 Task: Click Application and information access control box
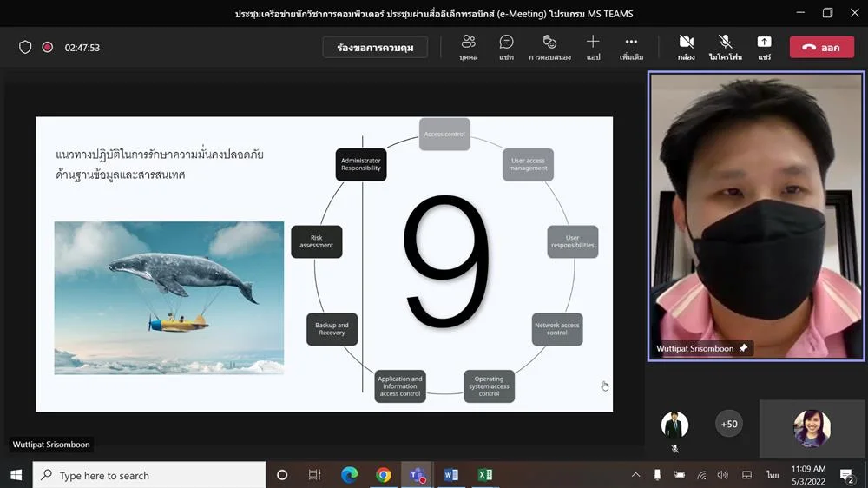pyautogui.click(x=400, y=386)
